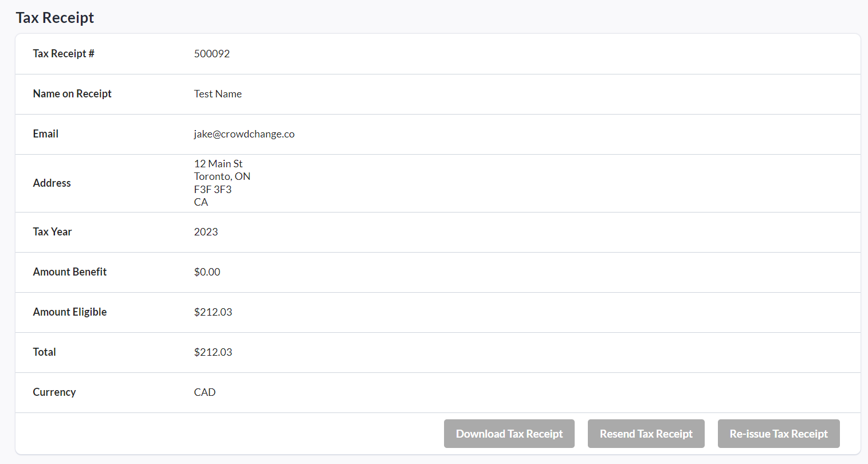This screenshot has width=868, height=464.
Task: Click the 'Amount Eligible' field label
Action: 70,312
